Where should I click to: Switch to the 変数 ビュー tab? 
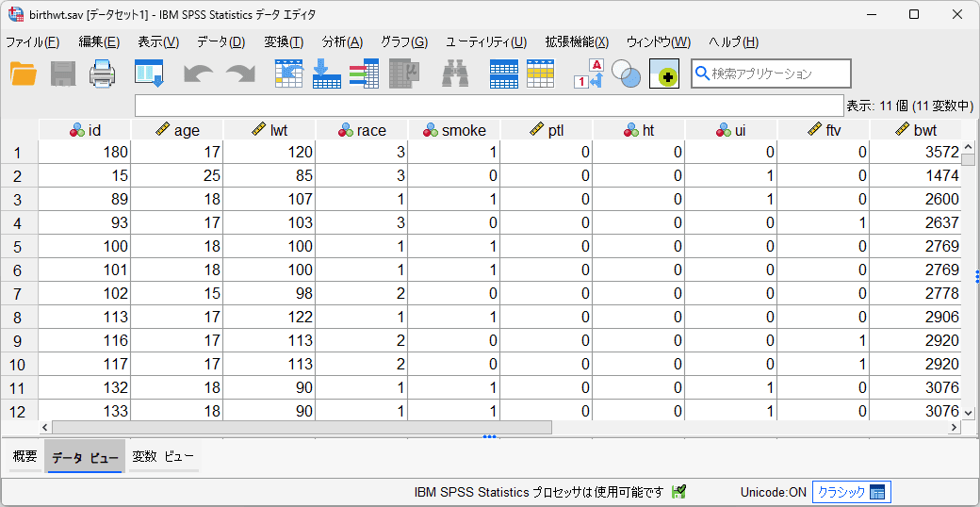tap(163, 456)
